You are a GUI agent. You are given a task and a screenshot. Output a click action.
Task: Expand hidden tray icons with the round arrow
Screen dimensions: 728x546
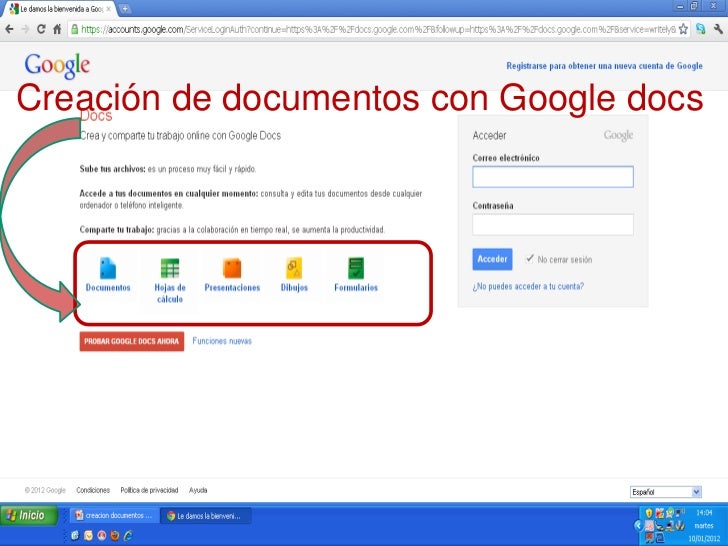pyautogui.click(x=638, y=525)
